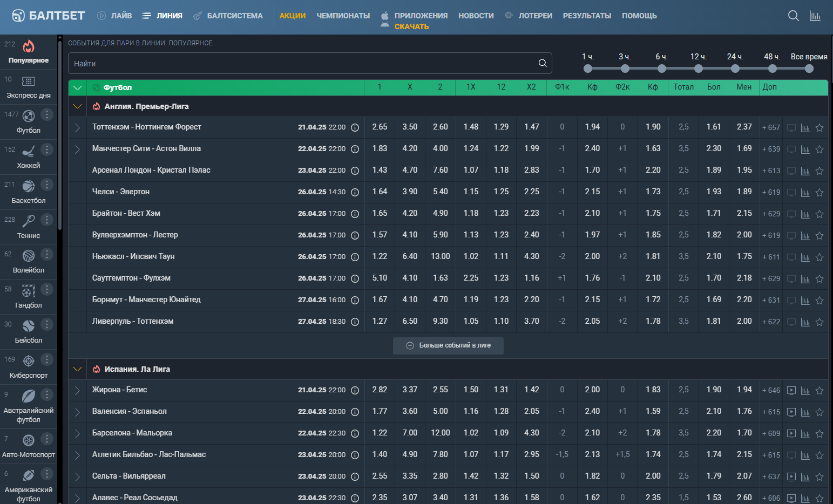Image resolution: width=833 pixels, height=504 pixels.
Task: Set time filter to 12 ч.
Action: [699, 69]
